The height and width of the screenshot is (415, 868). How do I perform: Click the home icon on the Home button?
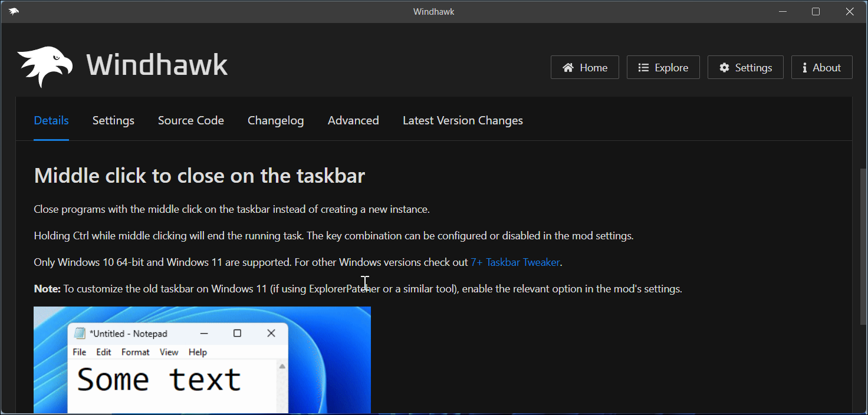coord(568,67)
